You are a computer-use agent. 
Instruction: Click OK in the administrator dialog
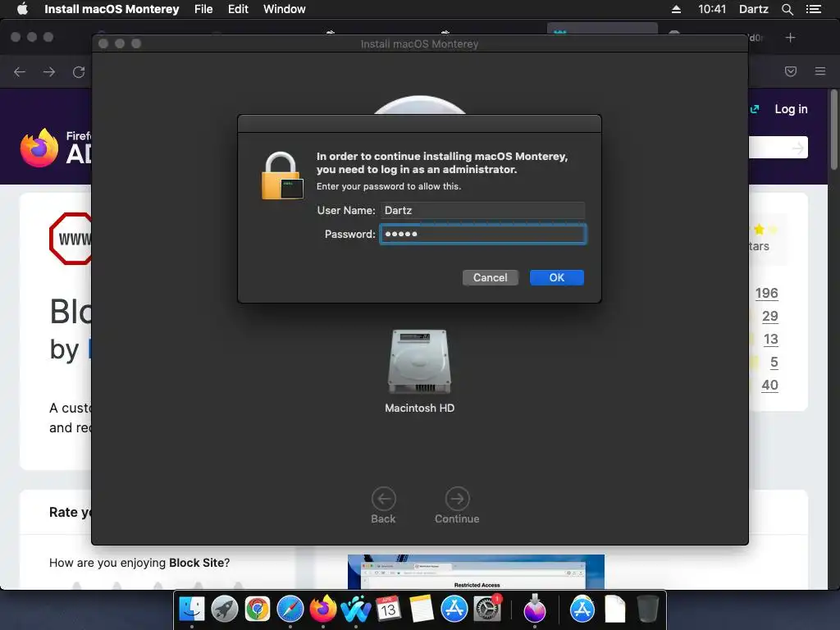557,277
